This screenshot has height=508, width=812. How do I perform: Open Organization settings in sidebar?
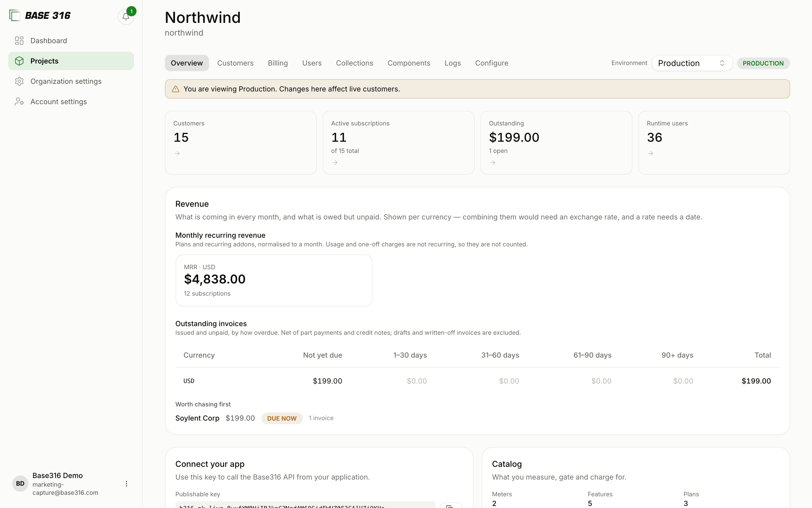click(x=71, y=81)
